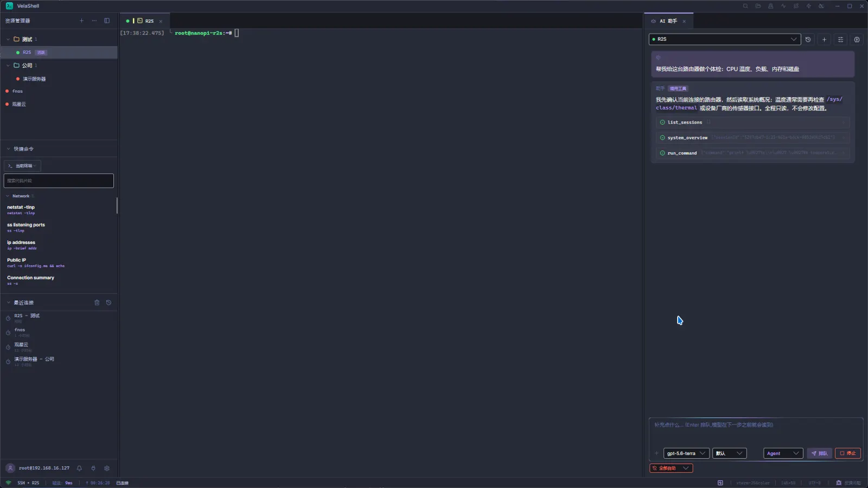Focus the snippet search input field
Viewport: 868px width, 488px height.
[59, 181]
